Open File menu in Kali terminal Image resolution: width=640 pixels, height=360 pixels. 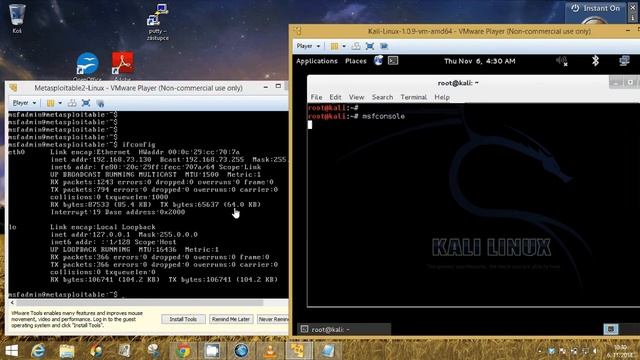pos(316,97)
